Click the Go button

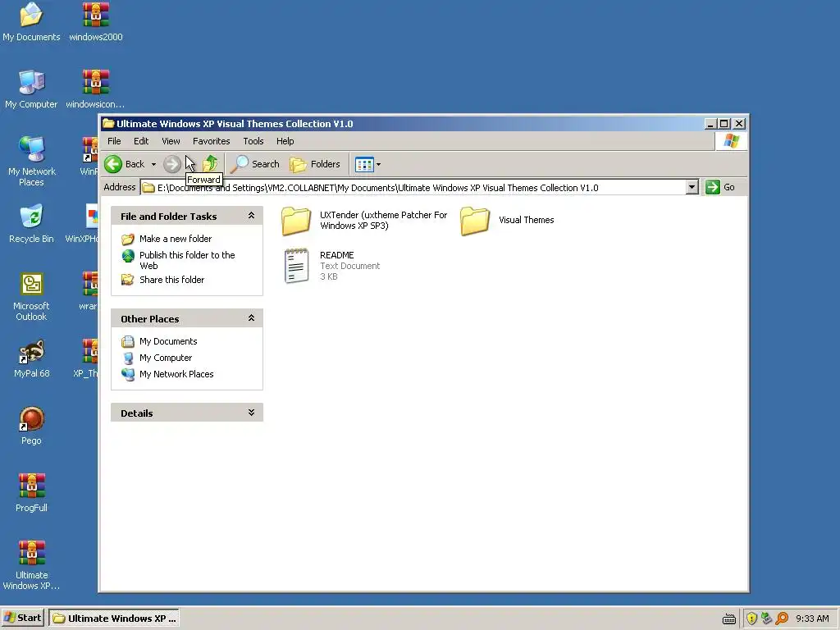point(720,187)
